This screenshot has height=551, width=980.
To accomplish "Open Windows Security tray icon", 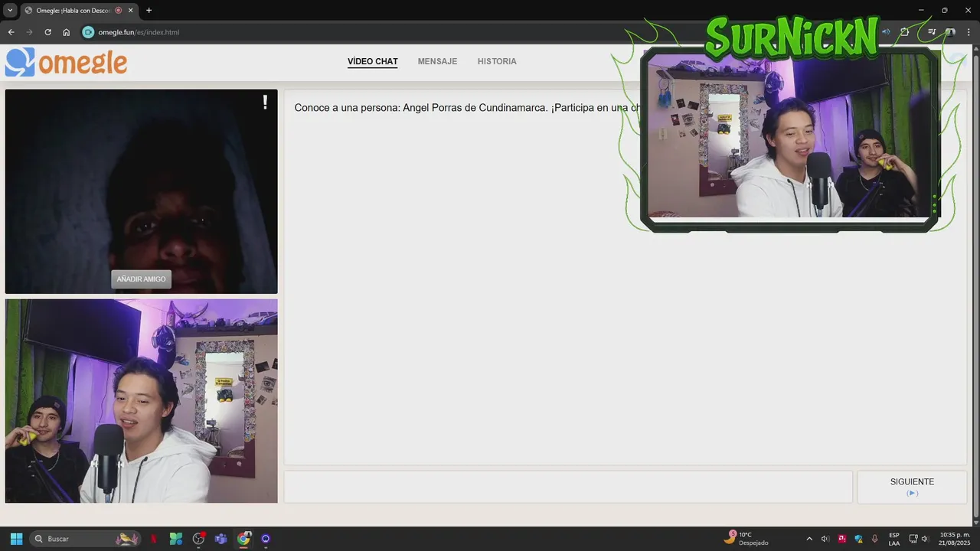I will tap(858, 539).
